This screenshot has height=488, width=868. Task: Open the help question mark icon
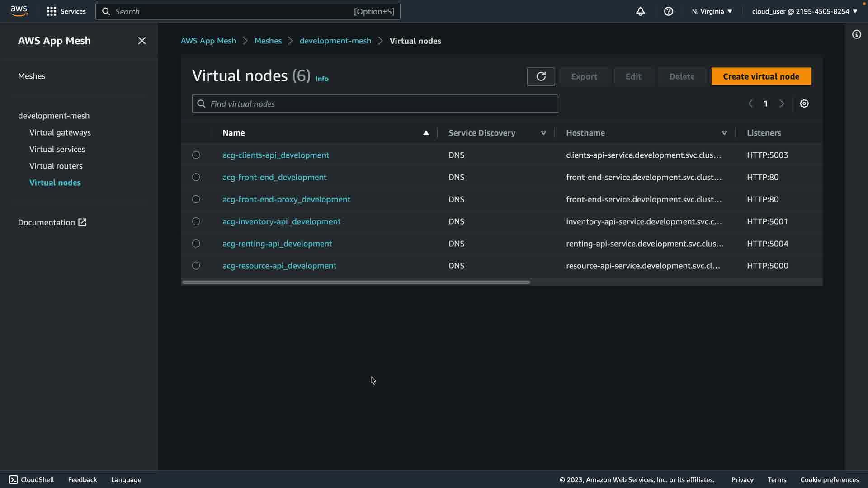(668, 11)
